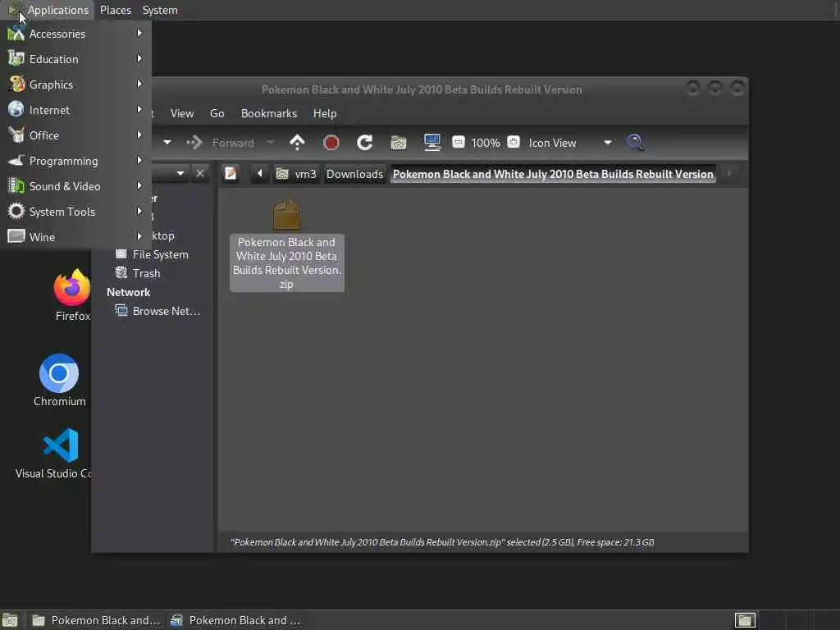Click the Forward navigation button
The height and width of the screenshot is (630, 840).
221,143
